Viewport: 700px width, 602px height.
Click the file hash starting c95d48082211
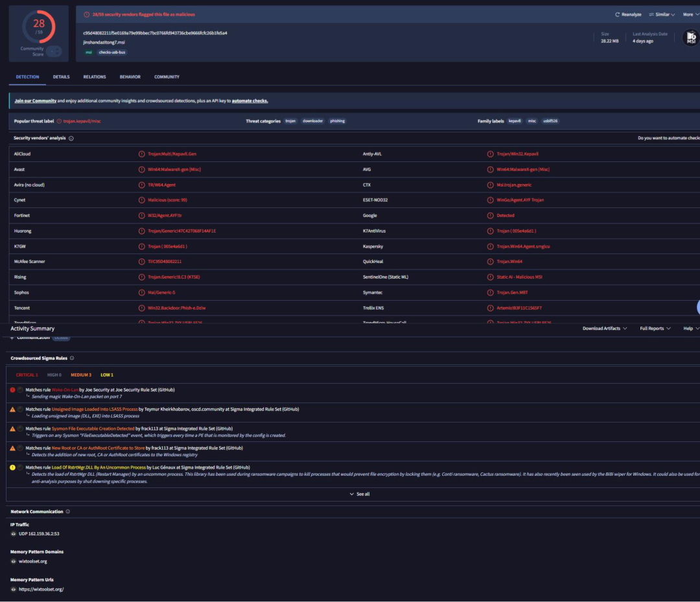pos(155,33)
